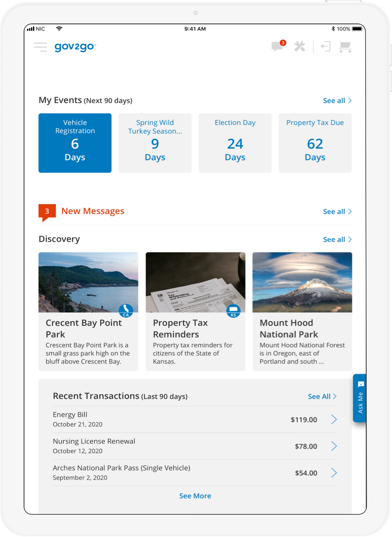See all New Messages
Screen dimensions: 392x537
point(337,212)
